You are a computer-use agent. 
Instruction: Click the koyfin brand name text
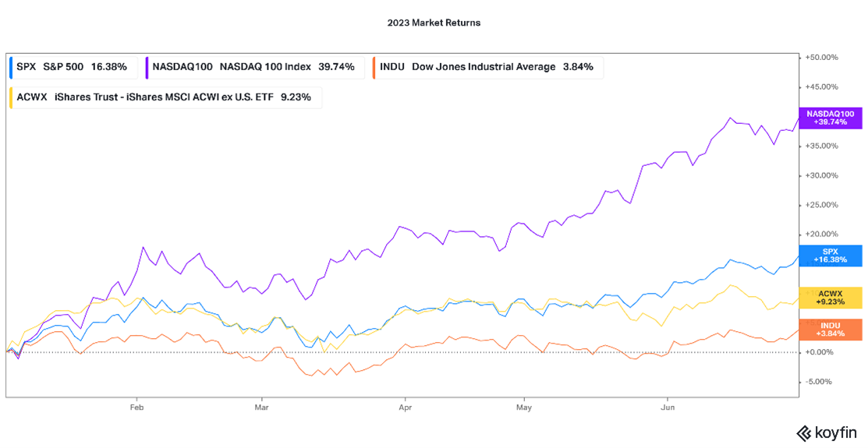tap(834, 433)
